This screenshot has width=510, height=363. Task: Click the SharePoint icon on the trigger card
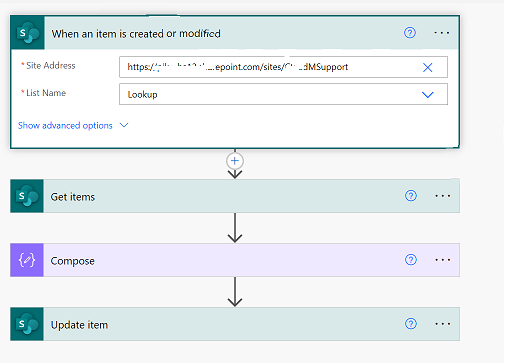pos(27,33)
